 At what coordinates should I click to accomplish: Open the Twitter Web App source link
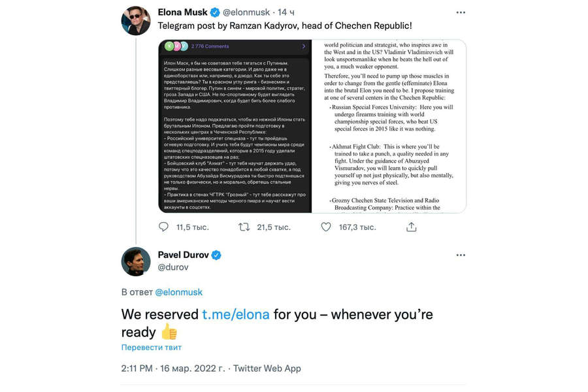267,368
